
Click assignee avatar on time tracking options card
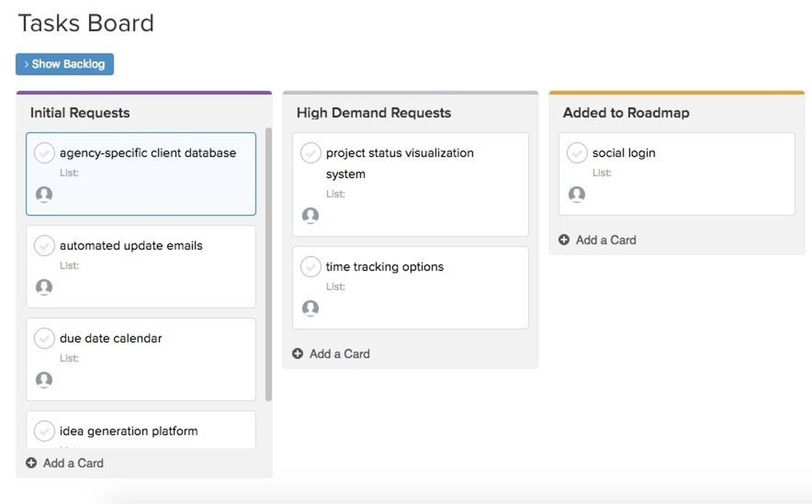click(311, 308)
